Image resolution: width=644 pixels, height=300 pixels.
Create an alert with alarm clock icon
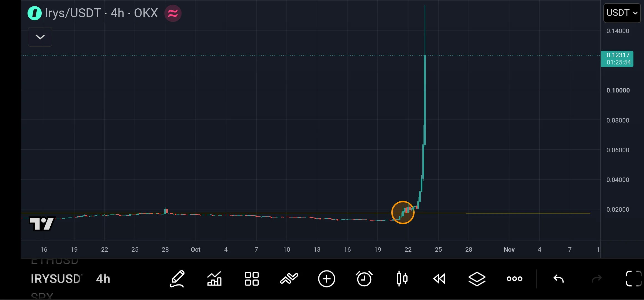pyautogui.click(x=364, y=279)
